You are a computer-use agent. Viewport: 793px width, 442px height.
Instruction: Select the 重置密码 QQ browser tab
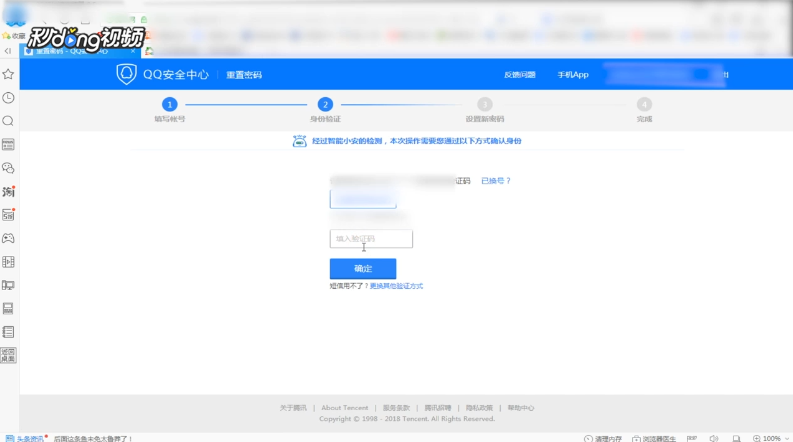point(78,51)
